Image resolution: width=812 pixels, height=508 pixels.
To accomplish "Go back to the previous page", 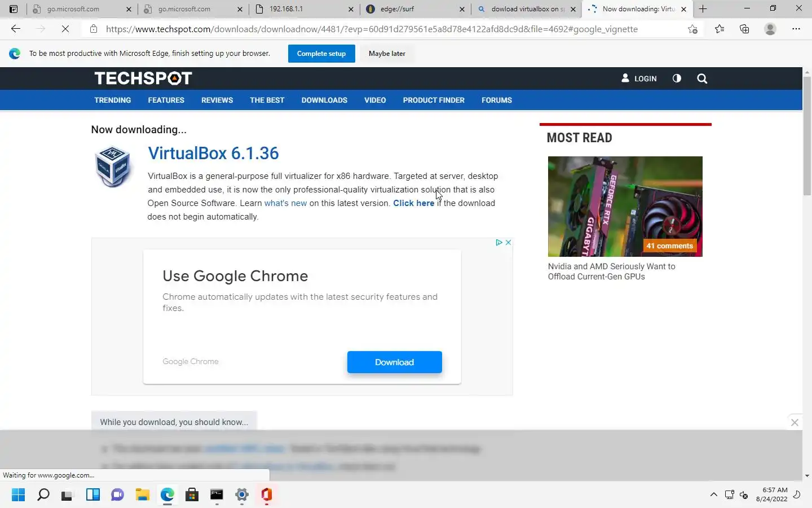I will tap(16, 29).
